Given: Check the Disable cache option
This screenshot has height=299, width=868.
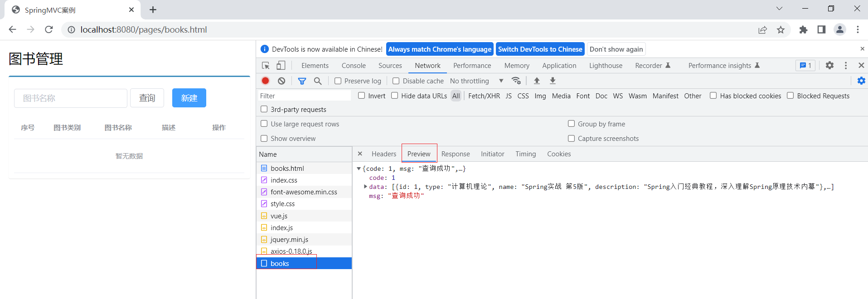Looking at the screenshot, I should [396, 81].
